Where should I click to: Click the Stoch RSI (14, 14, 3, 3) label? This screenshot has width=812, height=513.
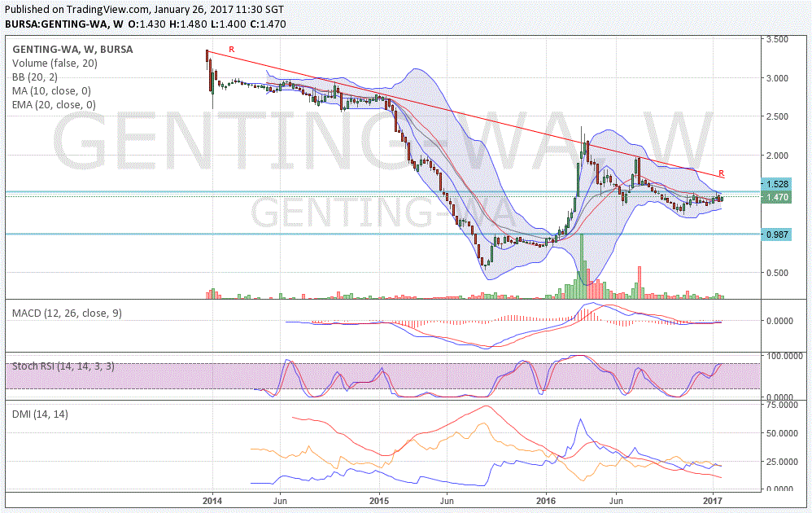tap(63, 366)
